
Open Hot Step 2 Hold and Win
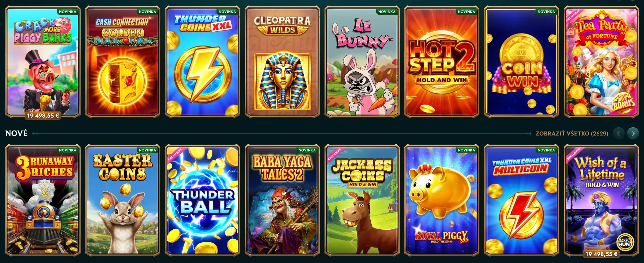pyautogui.click(x=442, y=62)
